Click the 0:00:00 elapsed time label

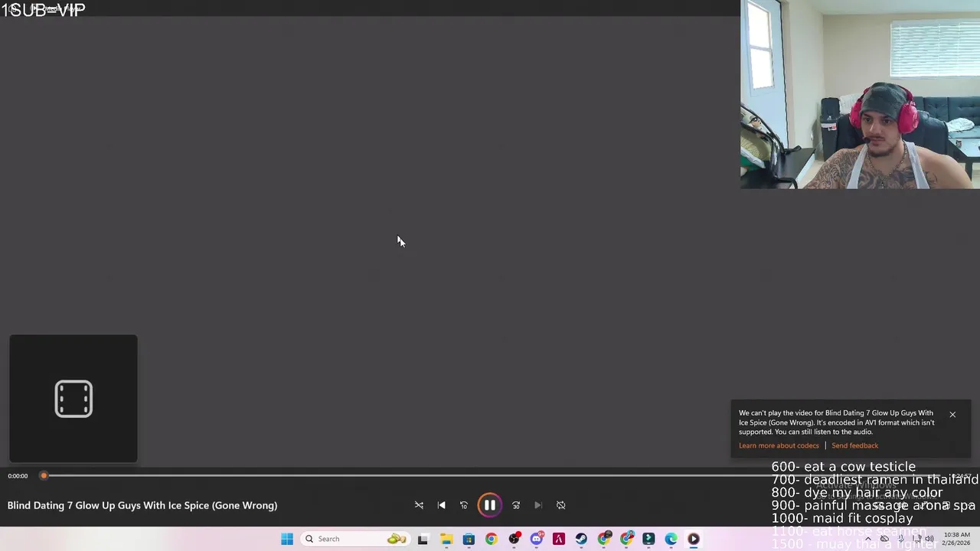18,476
